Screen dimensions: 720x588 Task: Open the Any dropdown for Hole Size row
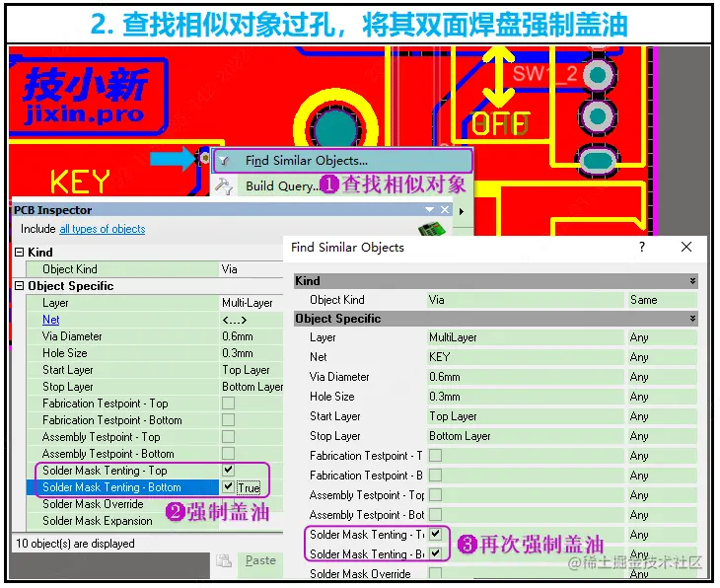[662, 397]
